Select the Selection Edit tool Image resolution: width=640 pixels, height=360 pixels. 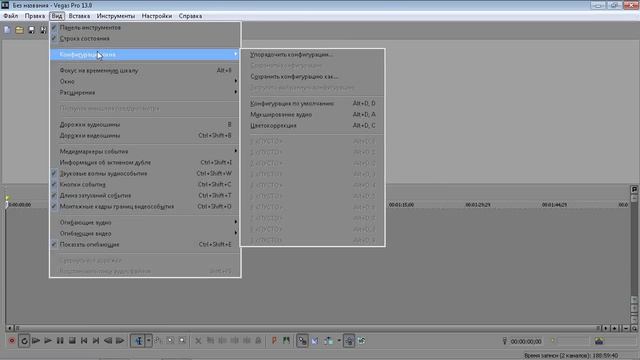(x=170, y=341)
